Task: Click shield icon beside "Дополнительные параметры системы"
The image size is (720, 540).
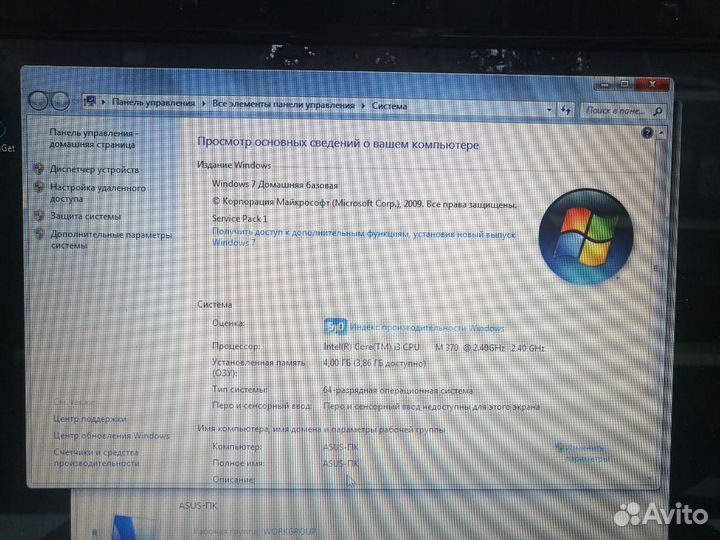Action: (x=40, y=234)
